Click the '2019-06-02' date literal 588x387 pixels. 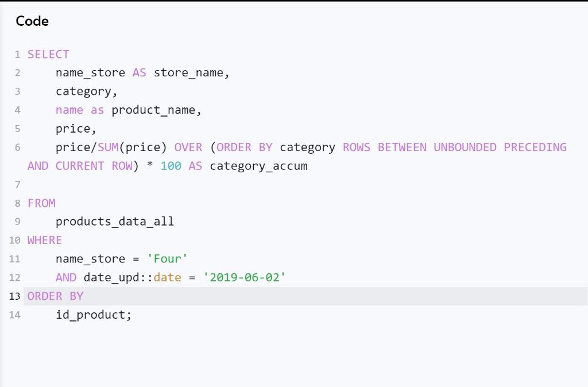click(x=243, y=277)
